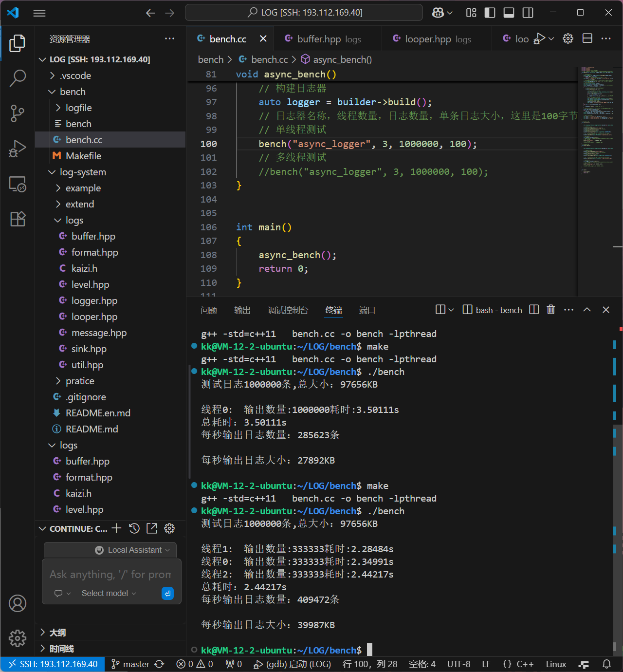Click the master branch in status bar
The width and height of the screenshot is (623, 672).
[130, 664]
